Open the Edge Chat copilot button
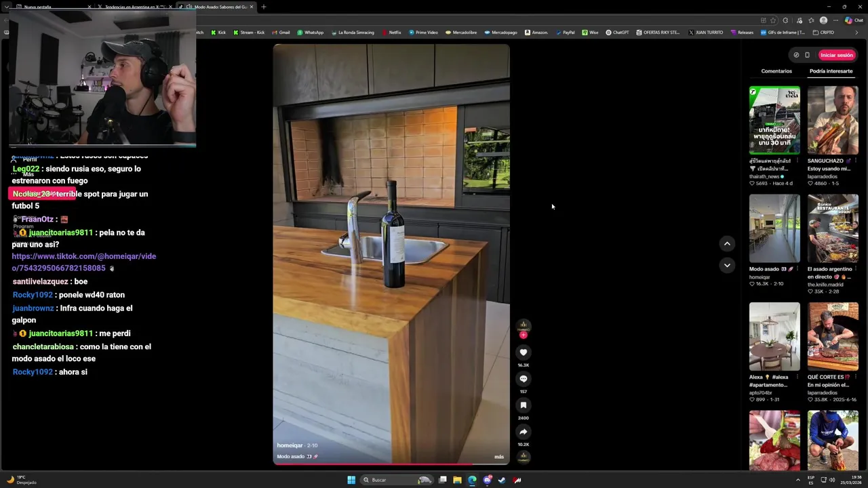The height and width of the screenshot is (488, 868). tap(854, 20)
